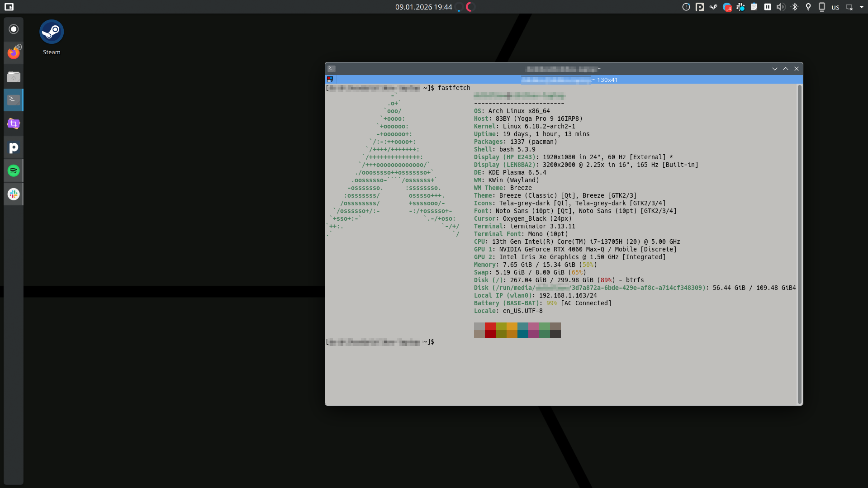Open the home folder file manager
The width and height of the screenshot is (868, 488).
tap(14, 76)
